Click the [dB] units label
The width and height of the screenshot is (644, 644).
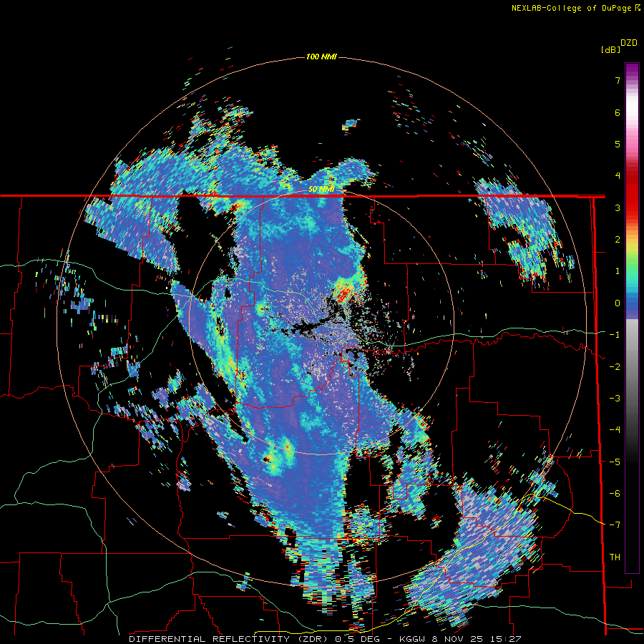(x=610, y=49)
